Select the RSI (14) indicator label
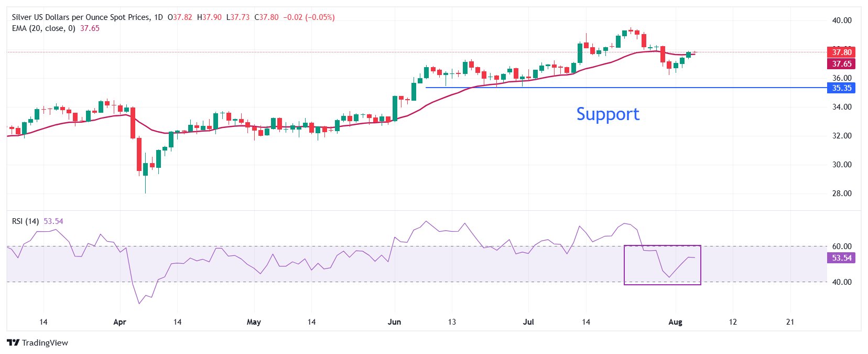The height and width of the screenshot is (354, 868). [x=25, y=221]
